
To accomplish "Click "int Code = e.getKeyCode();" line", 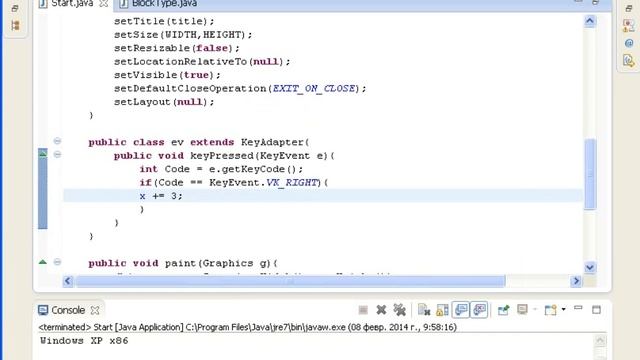I will [x=221, y=169].
